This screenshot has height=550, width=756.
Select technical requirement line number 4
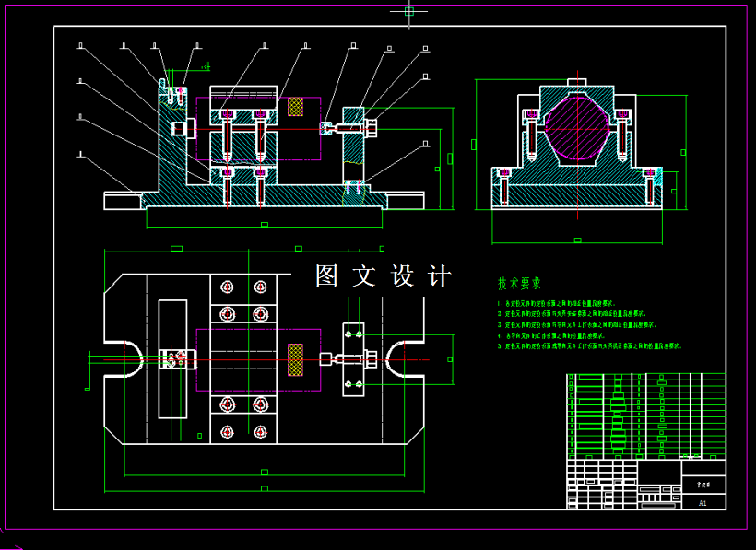[x=551, y=335]
